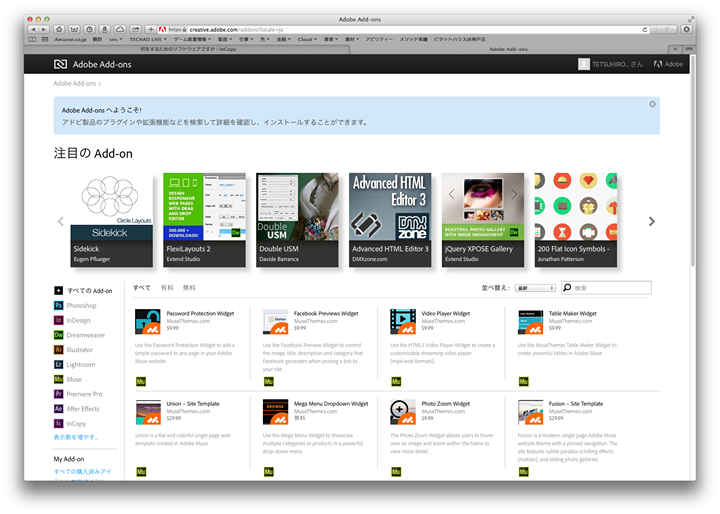Switch to the InCopy browser tab
The width and height of the screenshot is (720, 514).
coord(187,49)
